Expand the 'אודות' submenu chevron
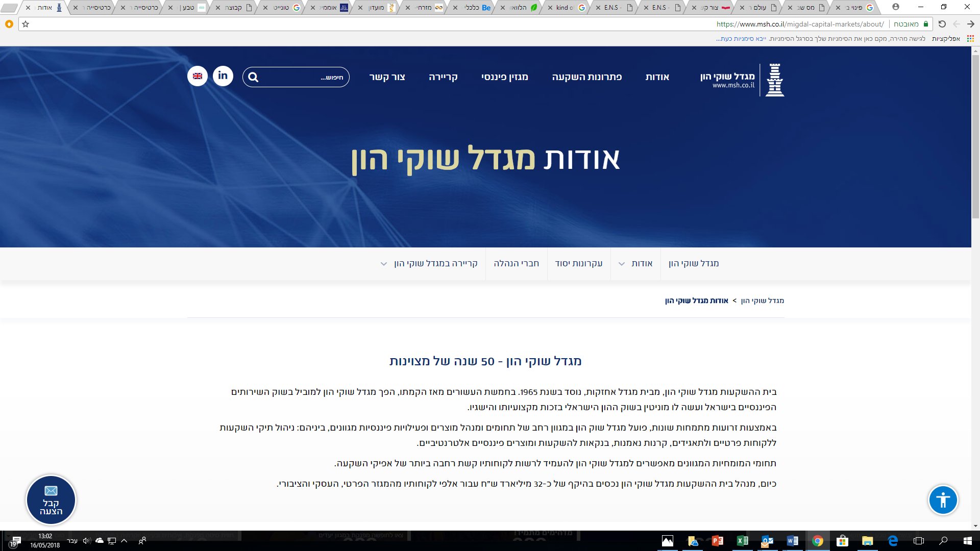 click(622, 264)
